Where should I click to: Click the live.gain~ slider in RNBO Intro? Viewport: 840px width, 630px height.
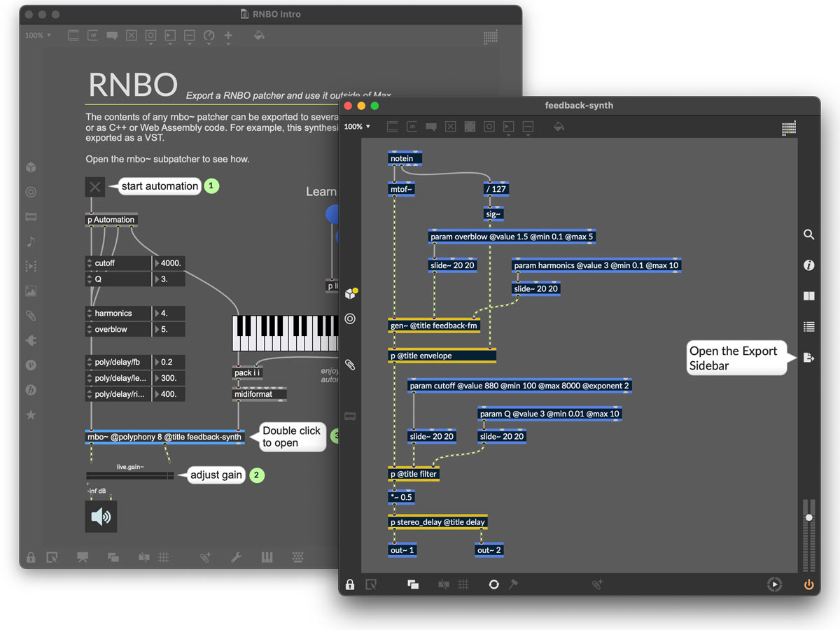pos(131,475)
